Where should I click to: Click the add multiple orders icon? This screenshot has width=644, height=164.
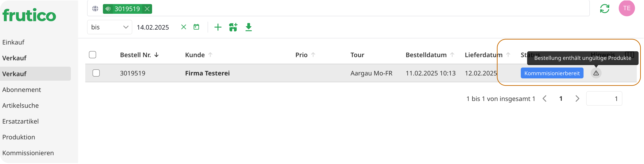click(233, 27)
